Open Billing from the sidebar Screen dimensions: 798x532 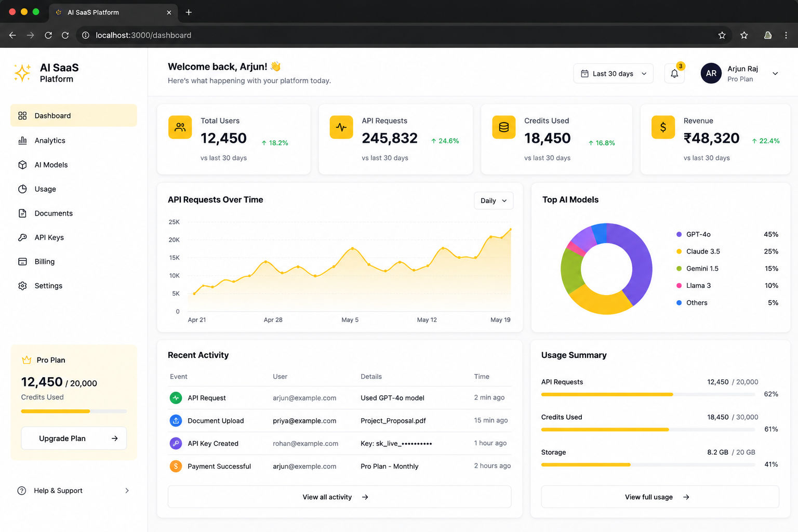[x=74, y=261]
